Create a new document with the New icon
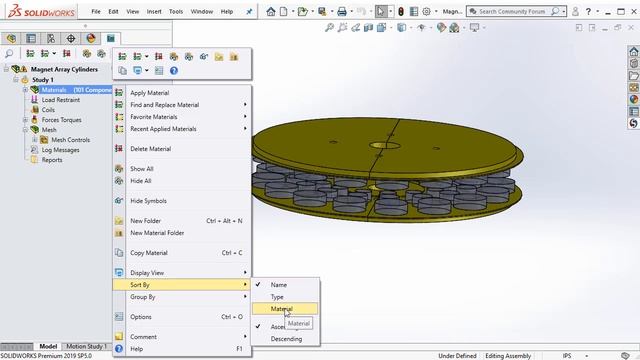Viewport: 640px width, 360px height. 283,11
